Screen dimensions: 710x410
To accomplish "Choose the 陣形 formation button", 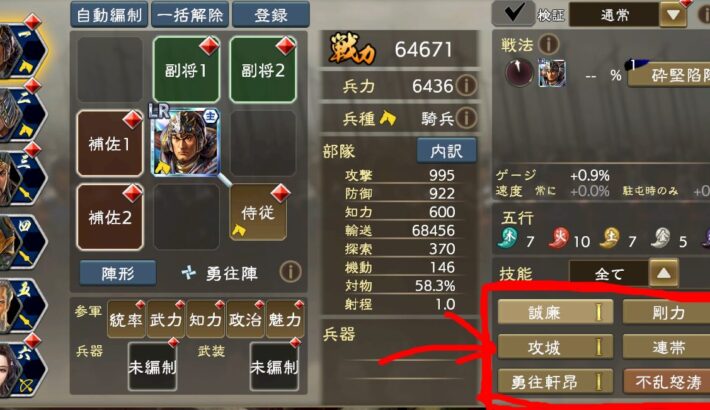I will (x=118, y=273).
